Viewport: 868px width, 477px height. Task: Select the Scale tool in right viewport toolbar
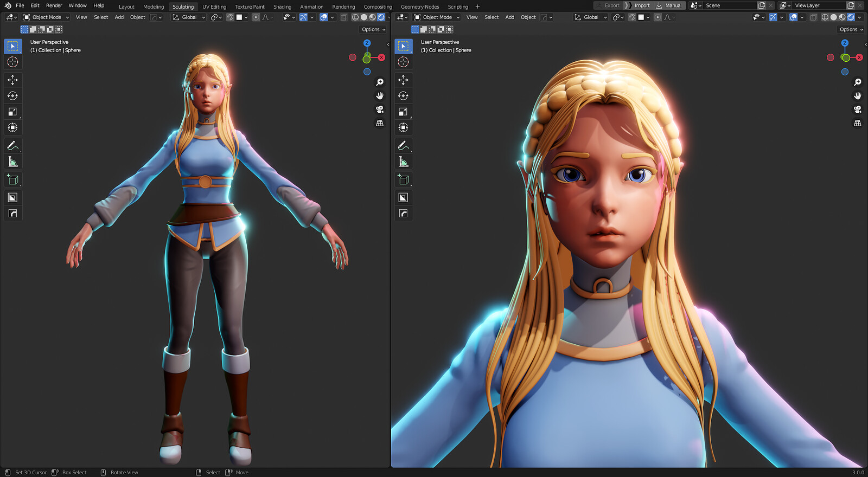[x=403, y=112]
